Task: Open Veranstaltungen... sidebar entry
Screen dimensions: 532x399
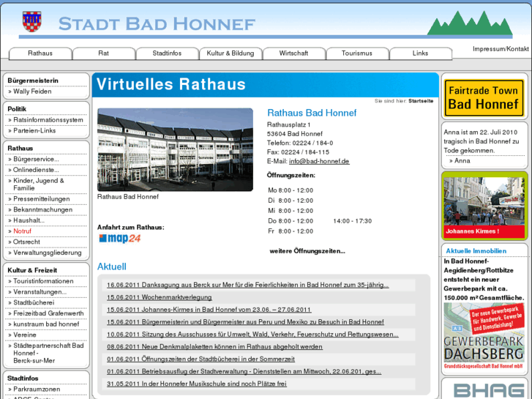Action: [40, 291]
